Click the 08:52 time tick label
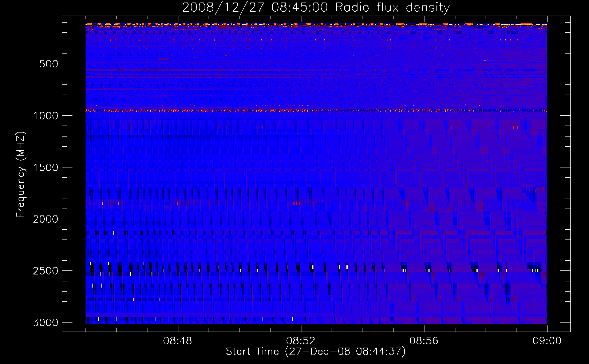Image resolution: width=589 pixels, height=364 pixels. click(301, 341)
